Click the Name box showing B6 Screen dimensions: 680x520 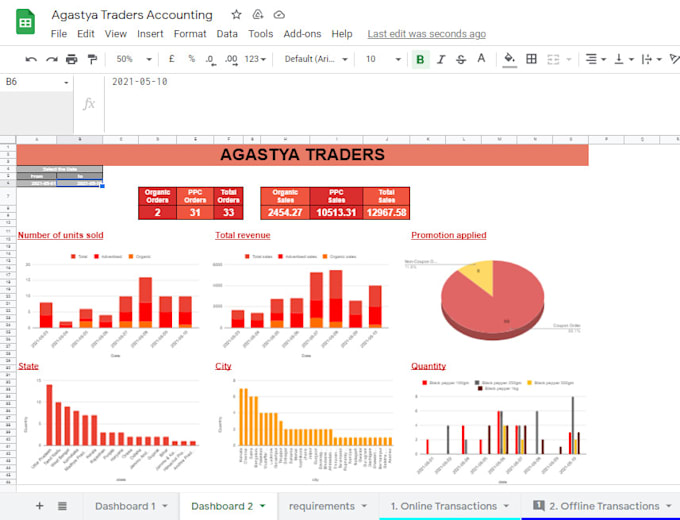[31, 82]
